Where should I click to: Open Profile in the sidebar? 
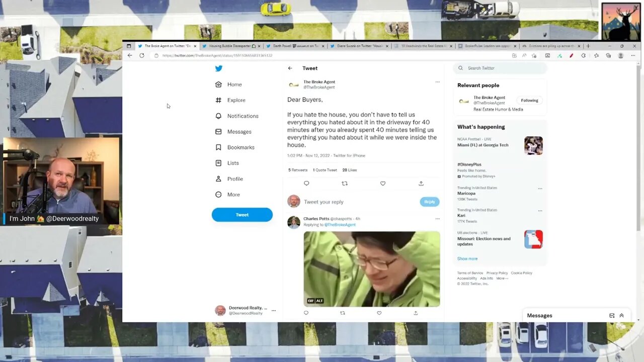[x=229, y=178]
